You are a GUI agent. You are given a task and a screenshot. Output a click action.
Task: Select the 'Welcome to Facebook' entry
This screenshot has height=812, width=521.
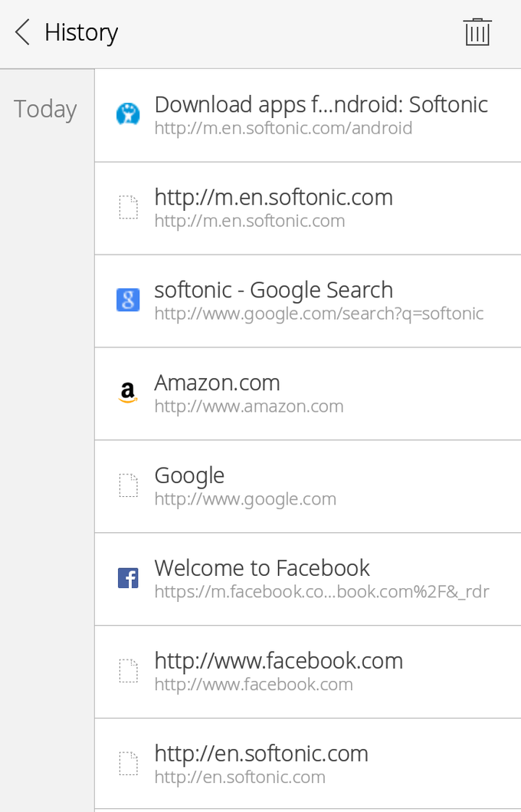pos(262,568)
